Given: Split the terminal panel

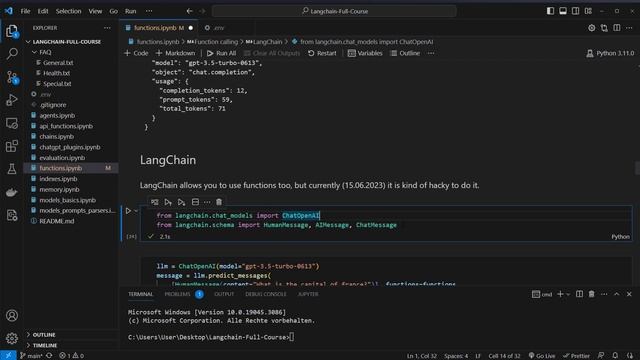Looking at the screenshot, I should tap(579, 294).
